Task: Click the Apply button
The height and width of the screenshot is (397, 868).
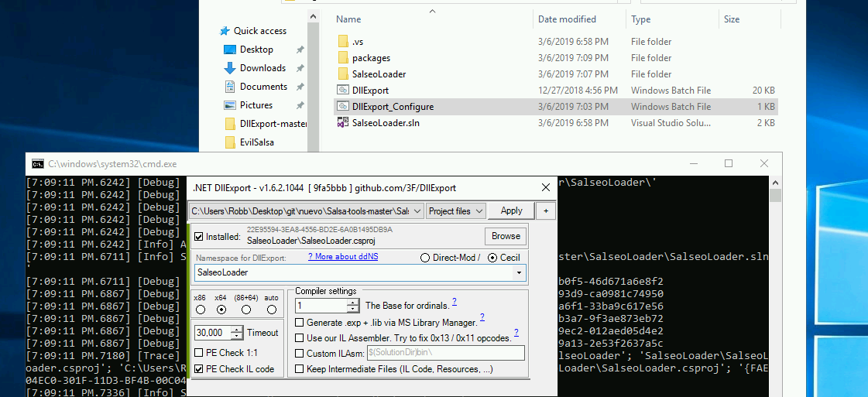Action: [x=511, y=210]
